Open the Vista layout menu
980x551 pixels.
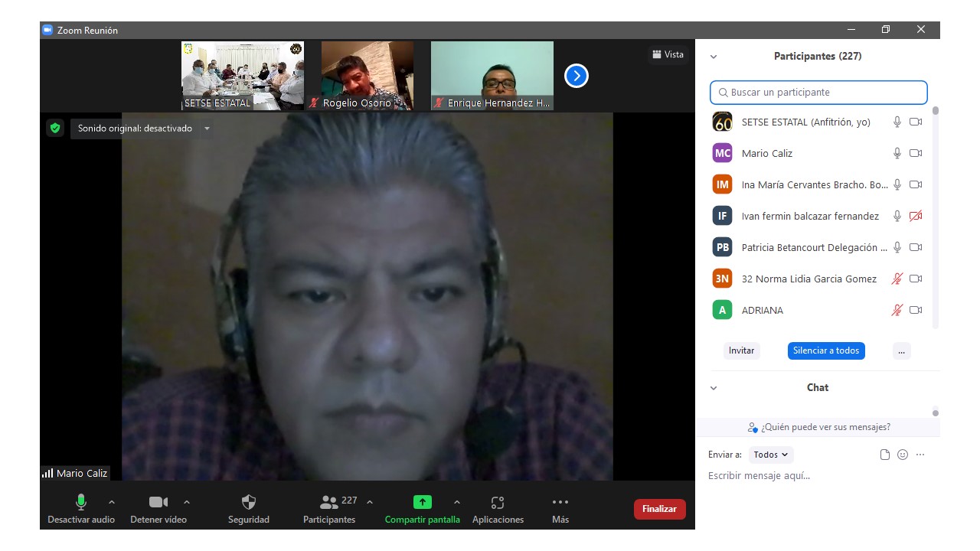668,54
